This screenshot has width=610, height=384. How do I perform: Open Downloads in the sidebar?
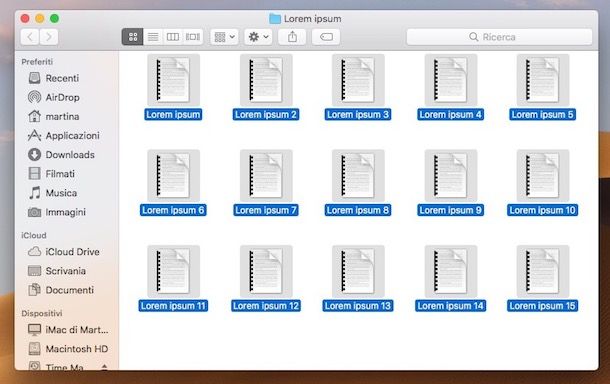pyautogui.click(x=61, y=154)
